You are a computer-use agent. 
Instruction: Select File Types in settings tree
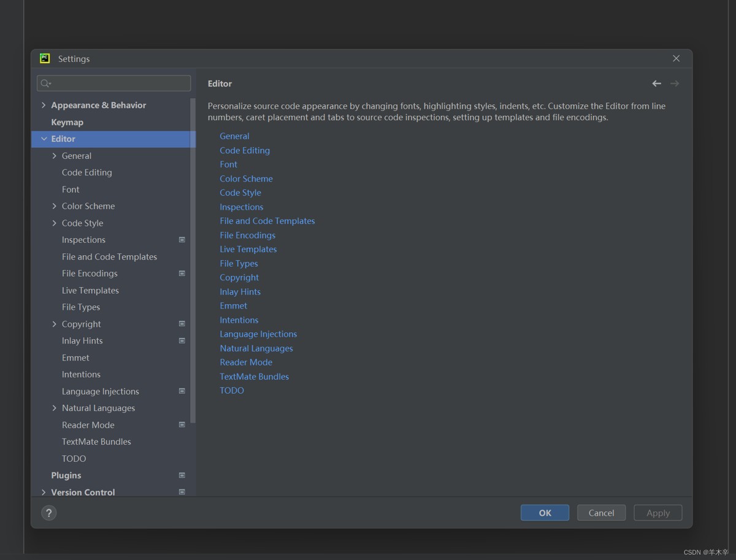point(81,307)
